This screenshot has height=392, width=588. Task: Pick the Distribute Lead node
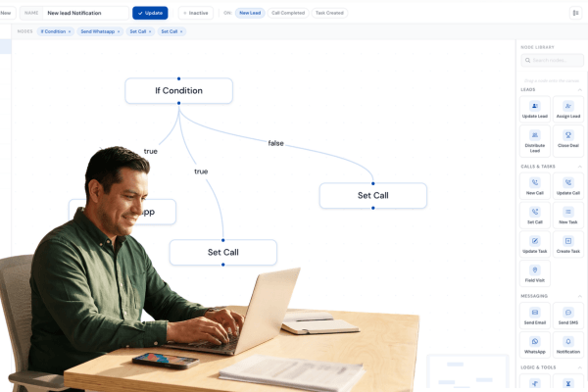(x=534, y=139)
